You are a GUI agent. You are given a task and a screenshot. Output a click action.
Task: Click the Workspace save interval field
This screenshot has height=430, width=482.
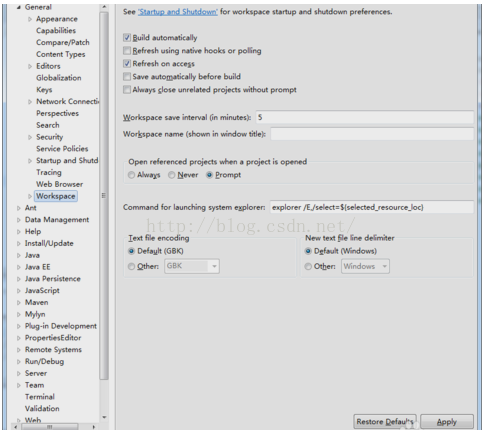click(x=365, y=117)
